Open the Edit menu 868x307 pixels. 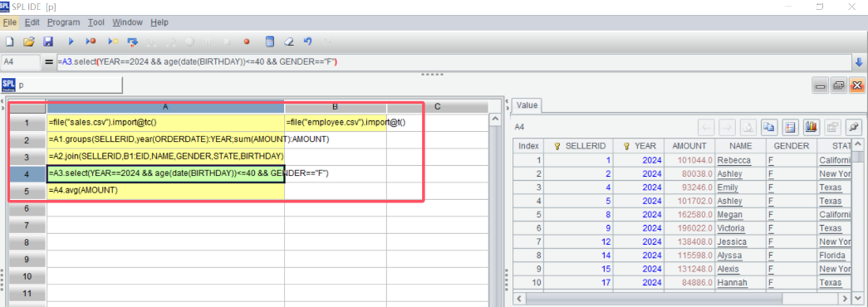coord(32,22)
